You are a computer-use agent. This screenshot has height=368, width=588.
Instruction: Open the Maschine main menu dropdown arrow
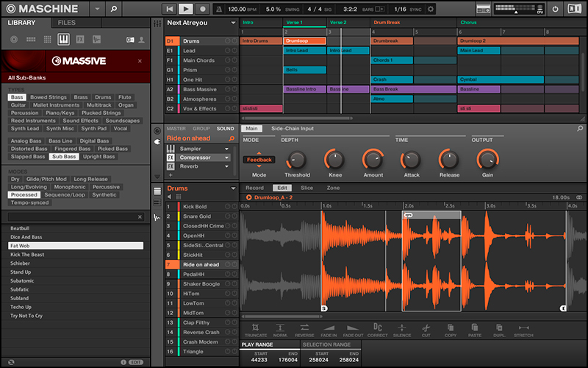pos(98,9)
